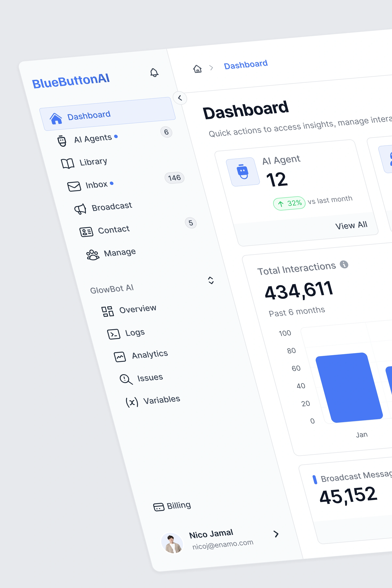392x588 pixels.
Task: Click the Issues magnifier icon
Action: [x=126, y=379]
